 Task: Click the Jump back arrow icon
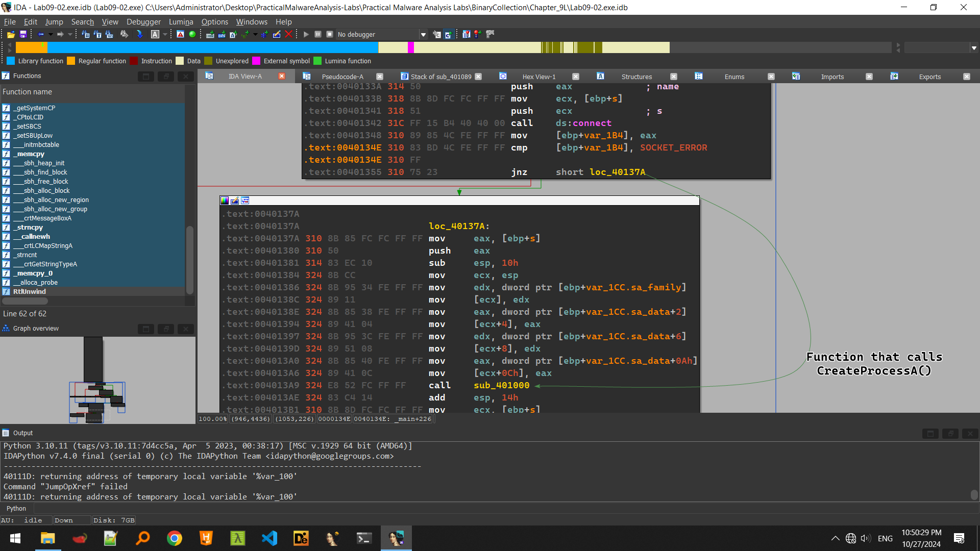[41, 34]
